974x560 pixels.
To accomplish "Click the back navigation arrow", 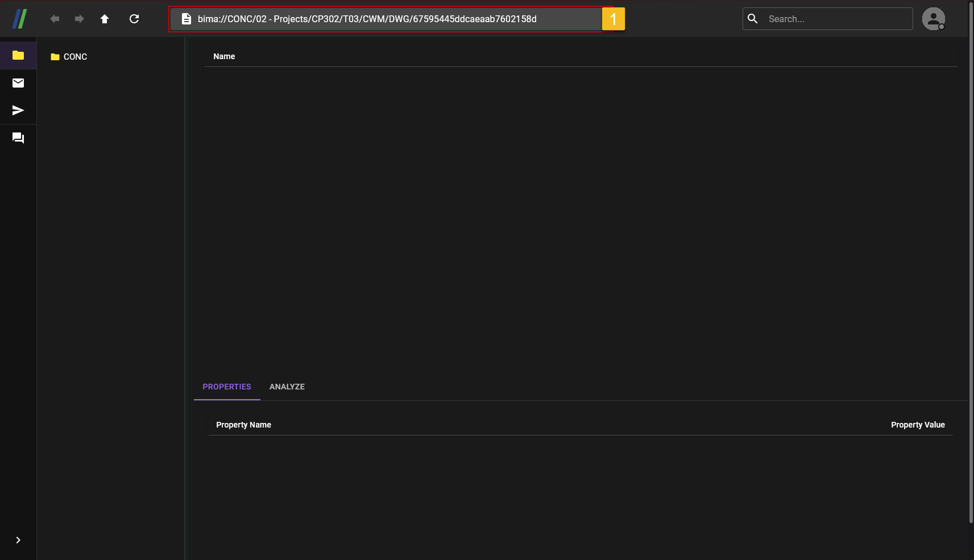I will 55,19.
